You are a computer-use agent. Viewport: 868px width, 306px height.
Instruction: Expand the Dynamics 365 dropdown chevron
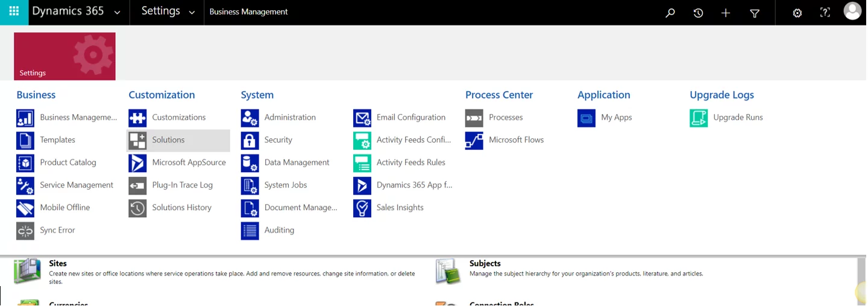coord(117,13)
